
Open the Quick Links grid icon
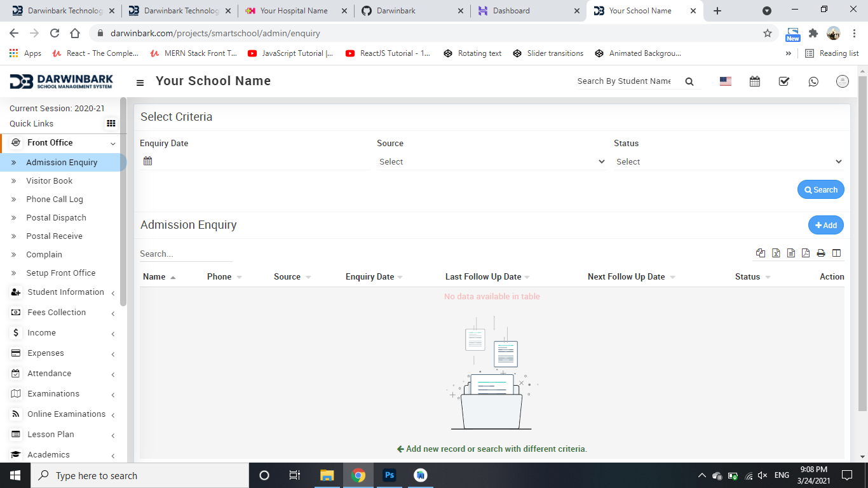pos(111,123)
